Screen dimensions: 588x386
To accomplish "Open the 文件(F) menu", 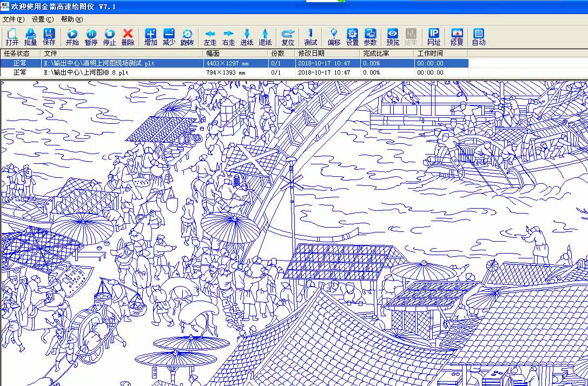I will [14, 19].
